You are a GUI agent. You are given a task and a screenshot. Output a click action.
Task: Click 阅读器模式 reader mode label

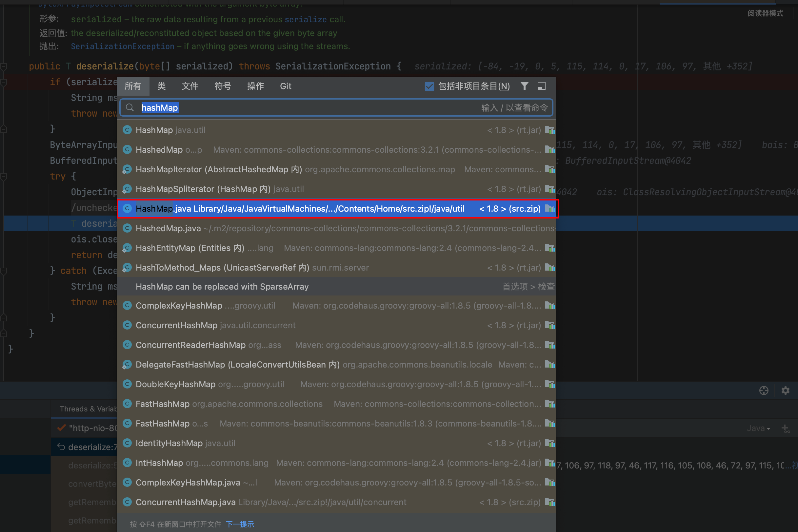coord(765,13)
